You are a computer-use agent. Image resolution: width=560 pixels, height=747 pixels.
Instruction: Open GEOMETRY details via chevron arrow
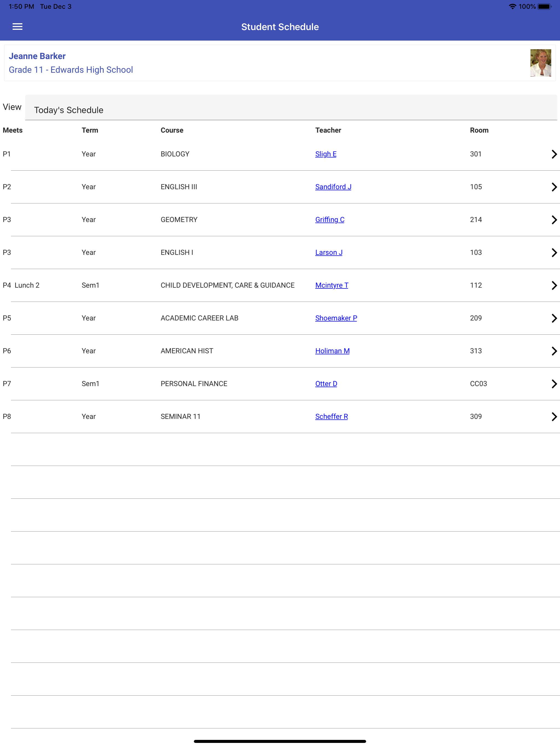[554, 220]
